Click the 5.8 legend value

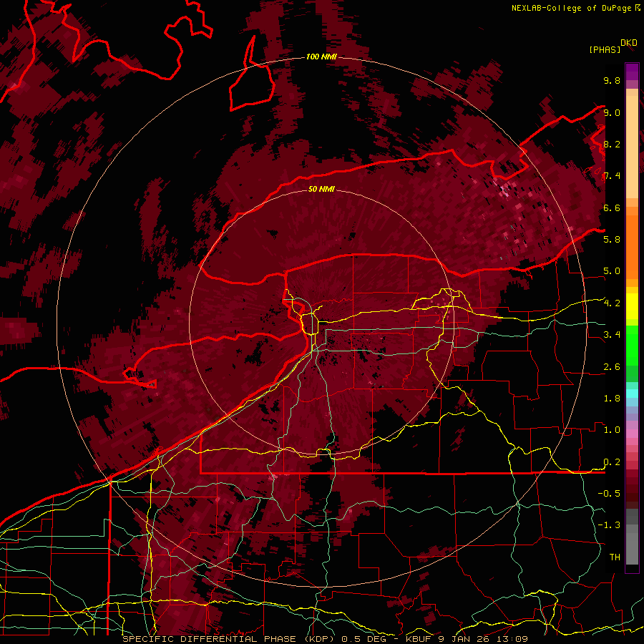pyautogui.click(x=612, y=239)
